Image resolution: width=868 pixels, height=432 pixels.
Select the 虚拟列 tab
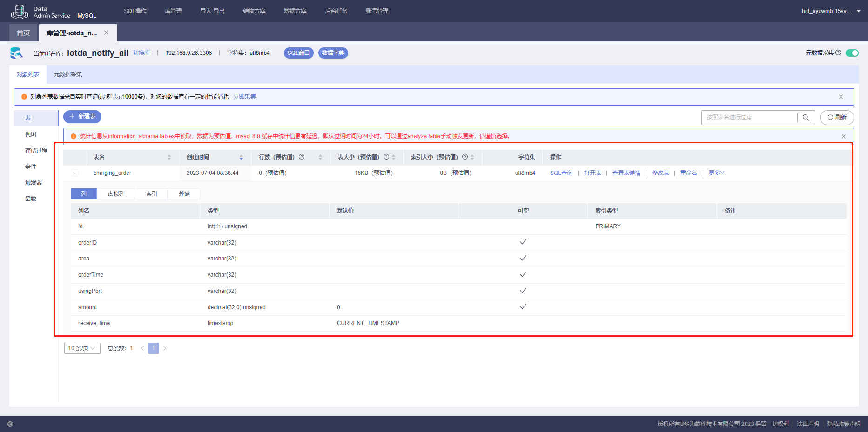click(116, 194)
